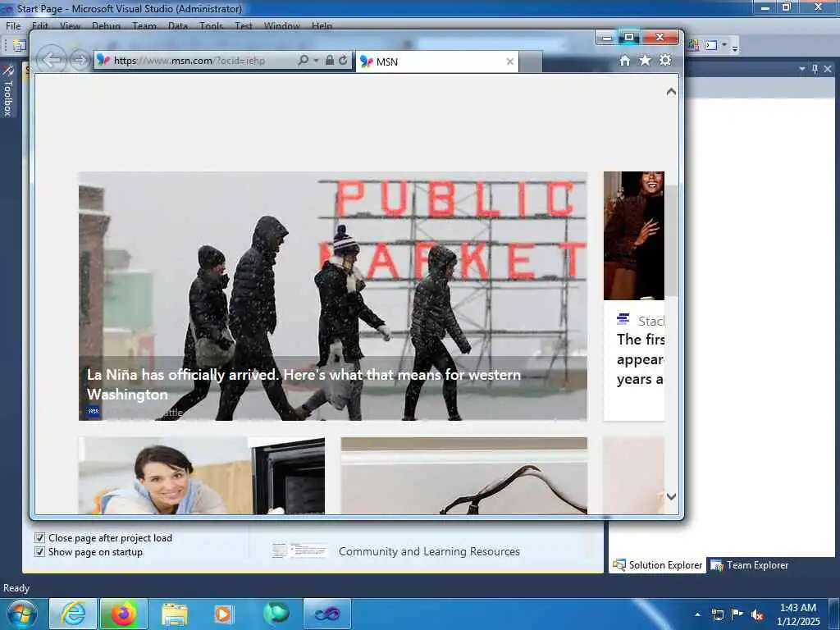This screenshot has height=630, width=840.
Task: Switch to the Solution Explorer tab
Action: tap(658, 565)
